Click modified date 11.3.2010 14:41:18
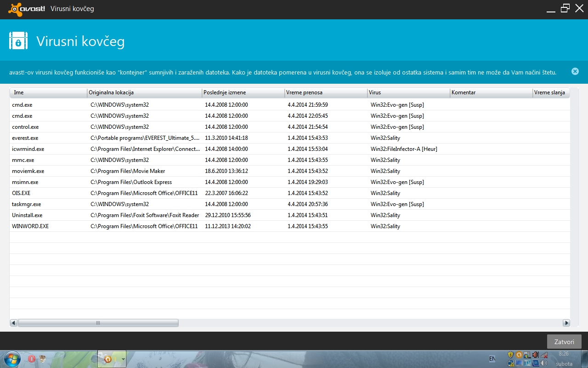Viewport: 588px width, 368px height. coord(226,138)
